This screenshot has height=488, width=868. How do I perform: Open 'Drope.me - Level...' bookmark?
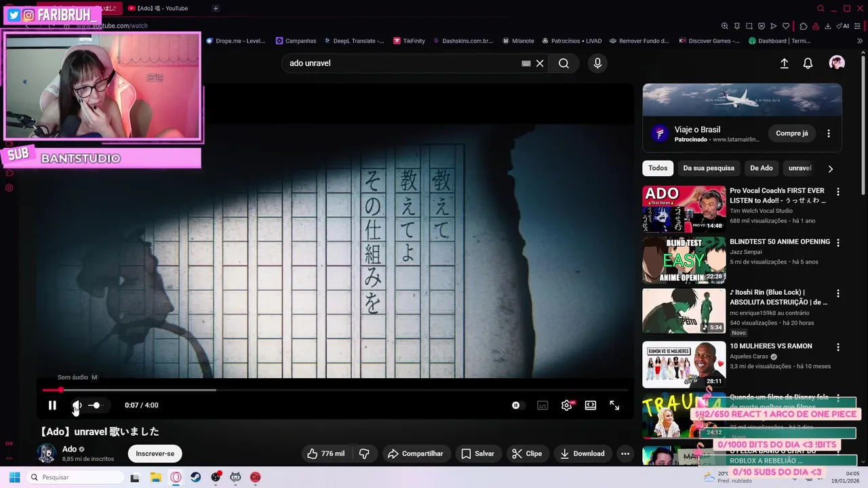coord(235,41)
